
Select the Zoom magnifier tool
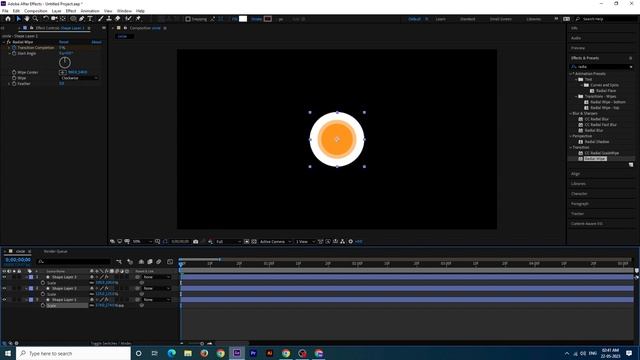point(36,19)
